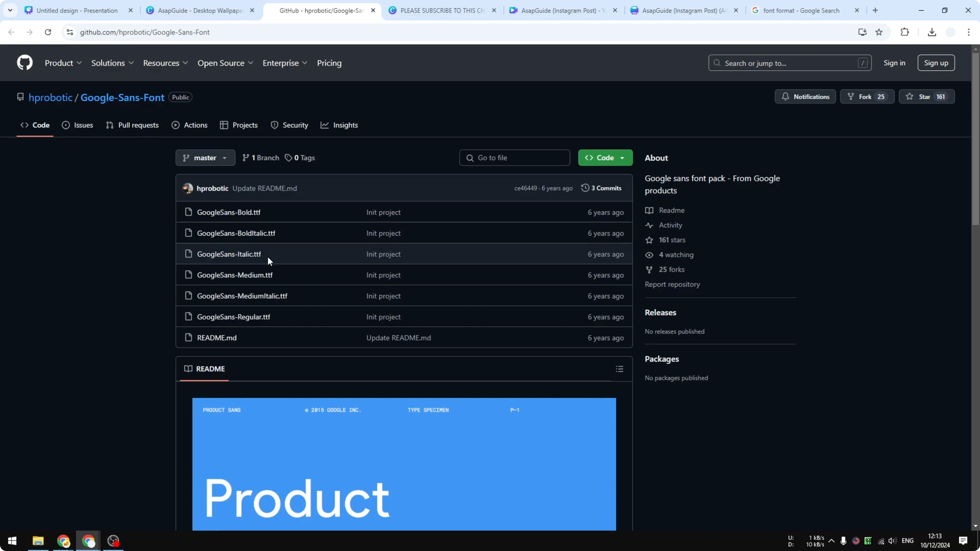Toggle watching via the eye icon
The height and width of the screenshot is (551, 980).
(649, 255)
